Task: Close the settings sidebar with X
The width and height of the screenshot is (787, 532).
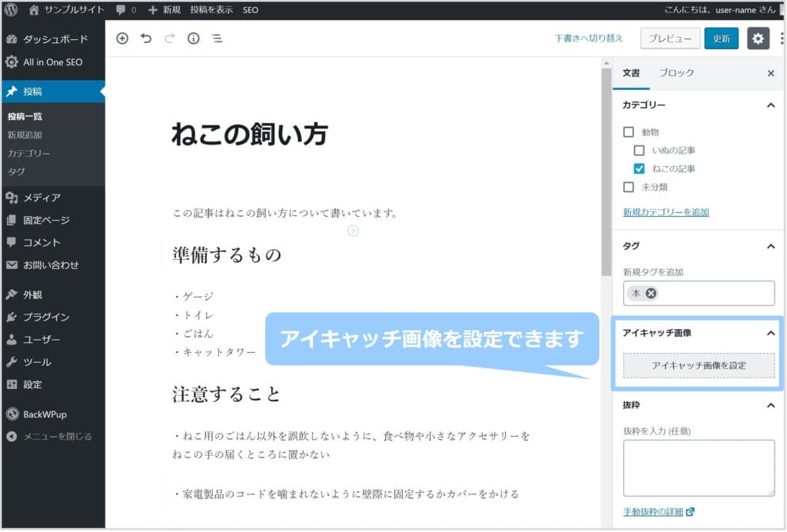Action: 771,73
